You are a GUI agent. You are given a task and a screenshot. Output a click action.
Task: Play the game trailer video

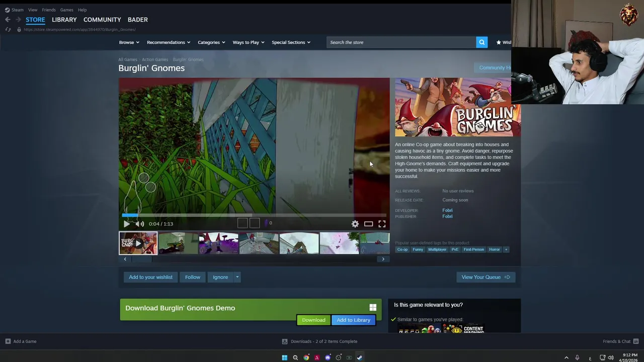126,224
